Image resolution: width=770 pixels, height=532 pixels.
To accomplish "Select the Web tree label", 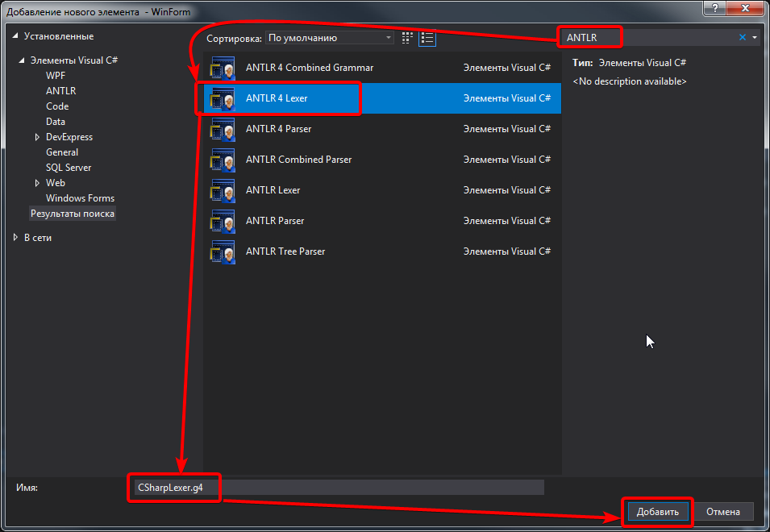I will click(56, 182).
